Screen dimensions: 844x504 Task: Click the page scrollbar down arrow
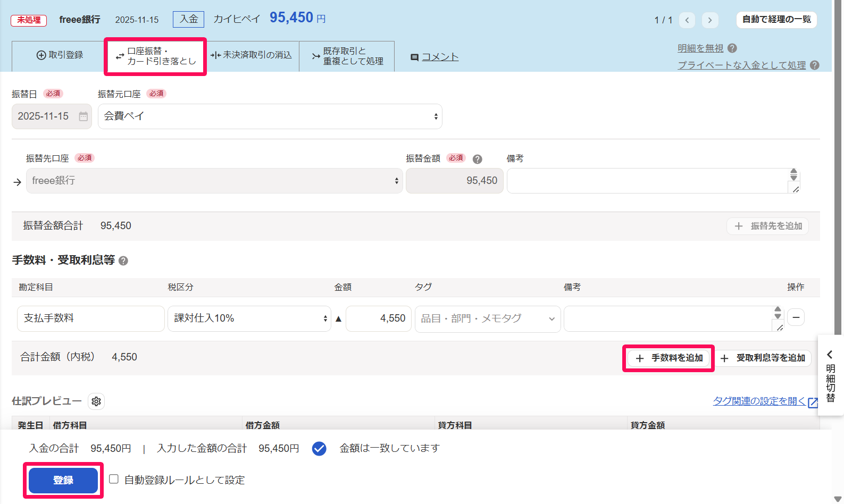click(838, 499)
